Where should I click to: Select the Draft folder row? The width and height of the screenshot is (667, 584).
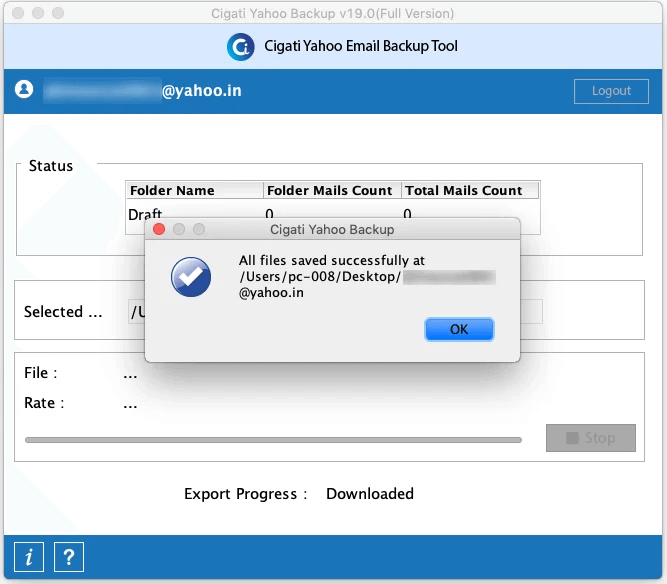(x=333, y=212)
